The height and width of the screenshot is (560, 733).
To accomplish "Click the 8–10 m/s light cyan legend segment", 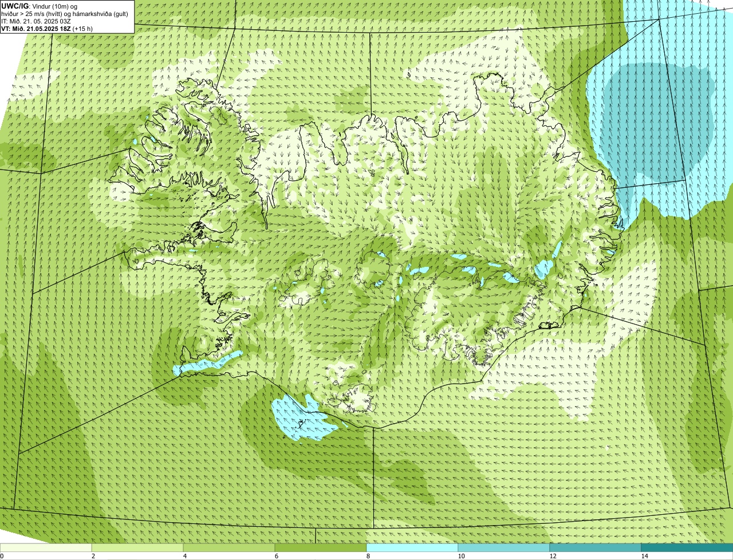I will tap(412, 548).
